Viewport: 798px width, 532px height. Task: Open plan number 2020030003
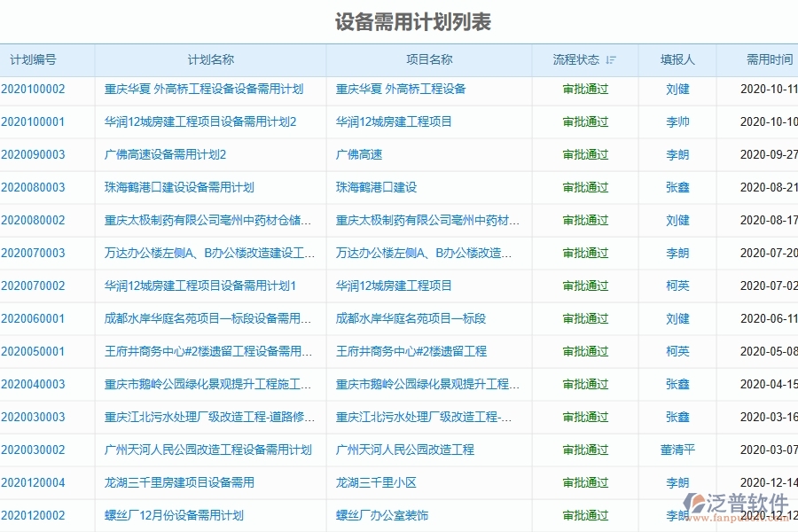pyautogui.click(x=35, y=417)
